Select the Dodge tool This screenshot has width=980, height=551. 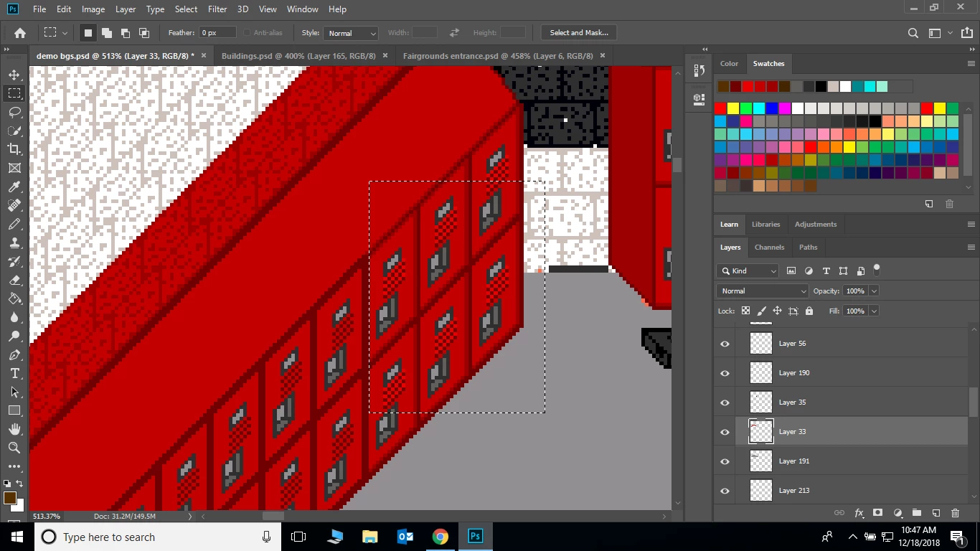click(14, 336)
